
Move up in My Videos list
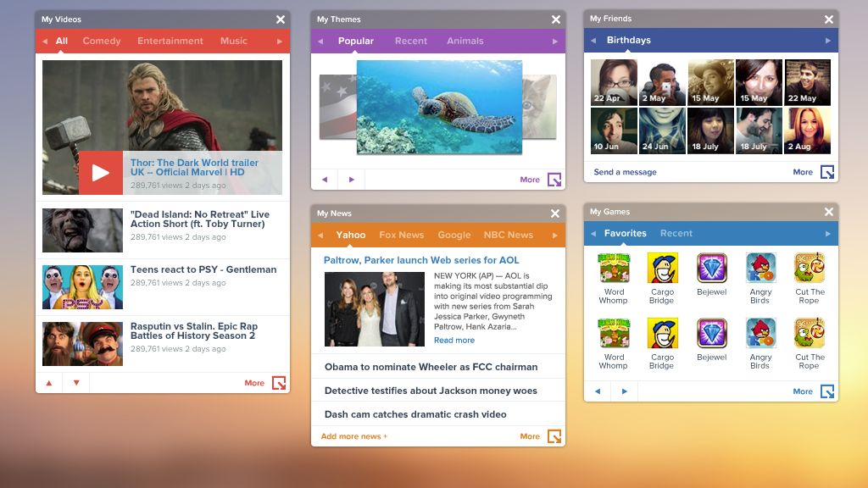pyautogui.click(x=49, y=383)
